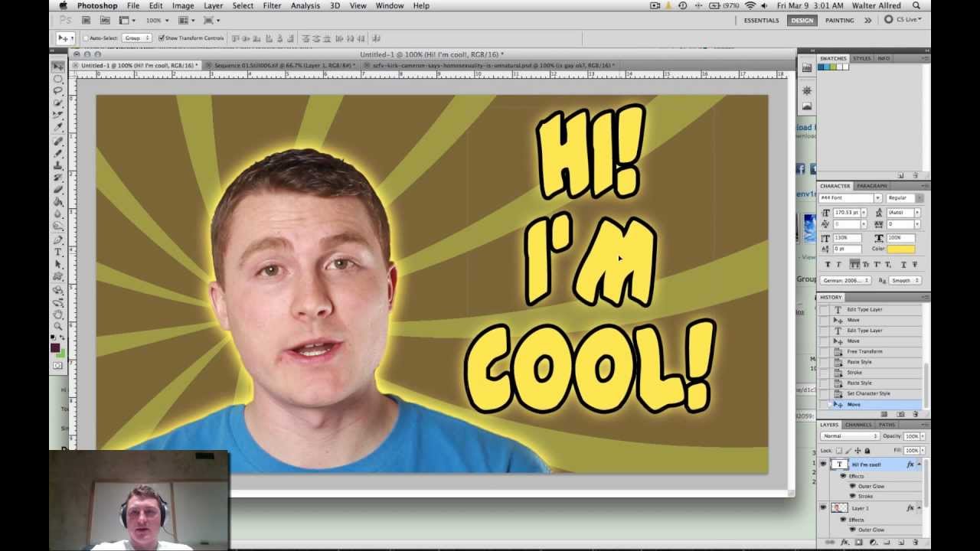The height and width of the screenshot is (551, 980).
Task: Select the Move tool in the toolbox
Action: coord(58,67)
